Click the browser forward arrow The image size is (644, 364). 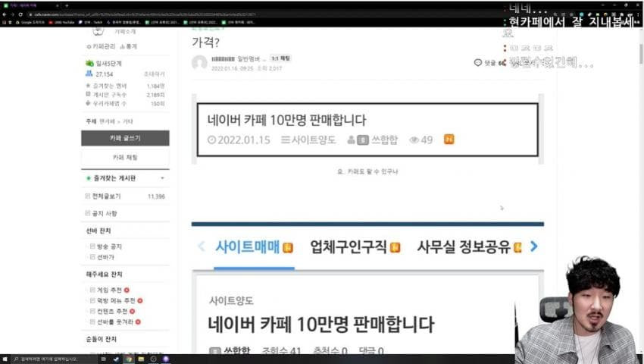click(x=12, y=14)
